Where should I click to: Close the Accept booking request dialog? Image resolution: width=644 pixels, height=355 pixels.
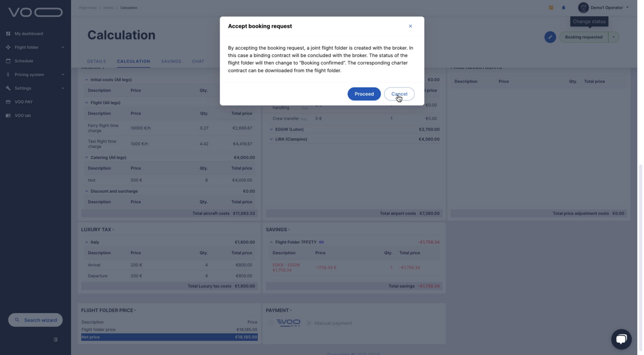coord(410,26)
